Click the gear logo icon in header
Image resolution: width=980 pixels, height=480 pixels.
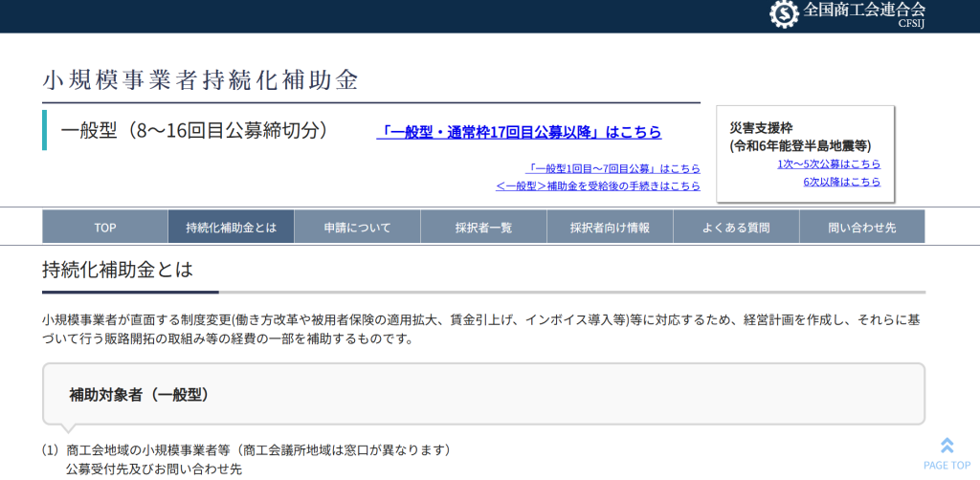(784, 13)
